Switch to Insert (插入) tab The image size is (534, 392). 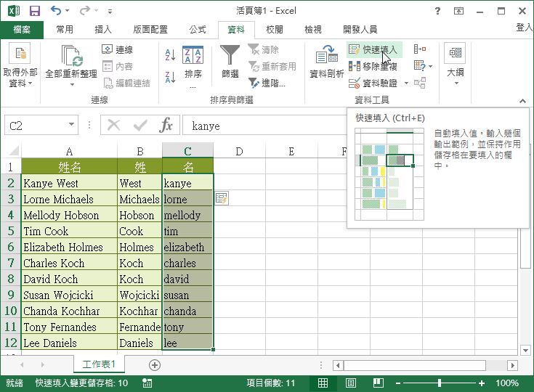coord(103,30)
